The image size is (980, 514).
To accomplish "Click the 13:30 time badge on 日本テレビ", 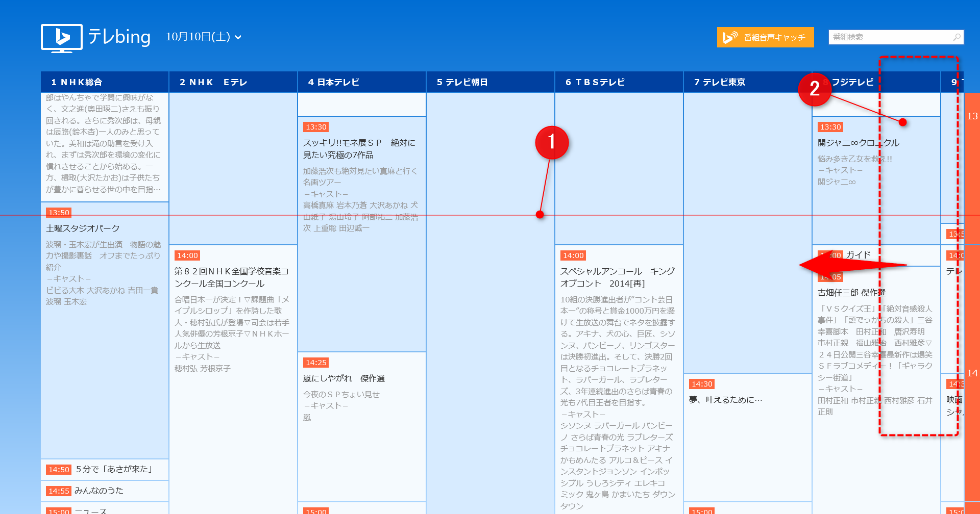I will (316, 127).
